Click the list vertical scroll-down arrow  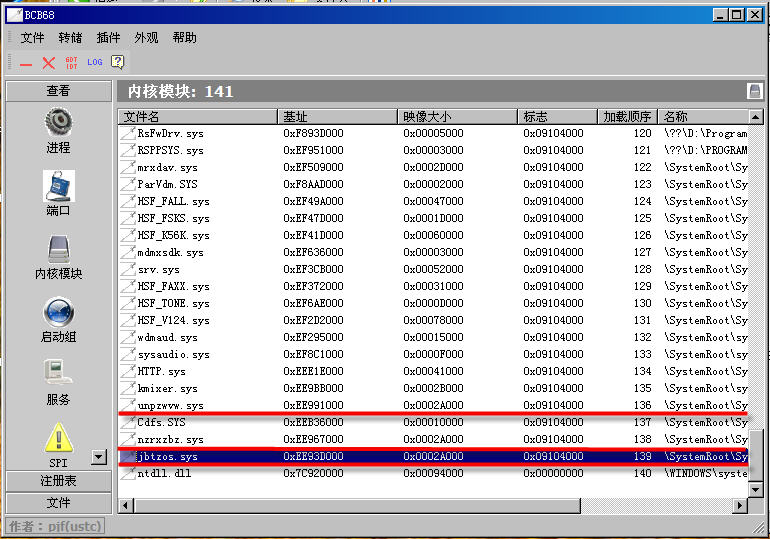(755, 489)
